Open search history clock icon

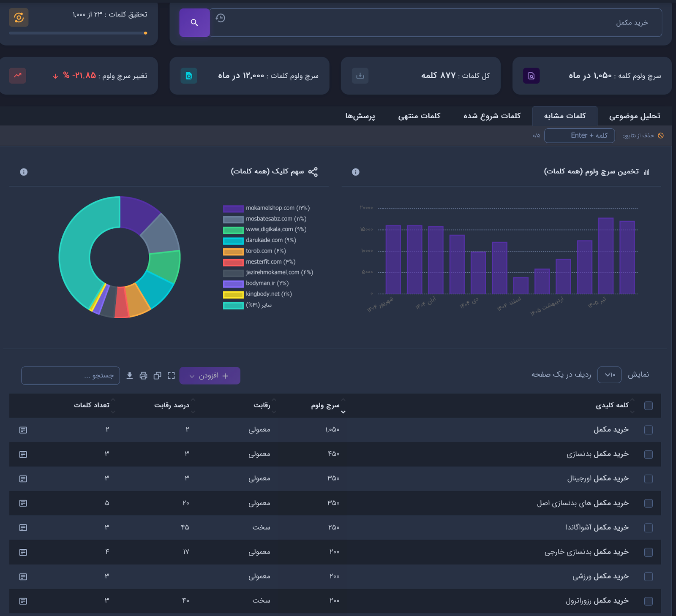click(220, 18)
